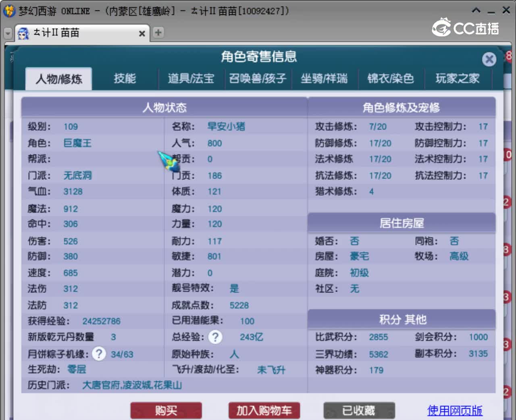This screenshot has height=420, width=516.
Task: Click the 获得经验 value 24252786
Action: [x=101, y=321]
